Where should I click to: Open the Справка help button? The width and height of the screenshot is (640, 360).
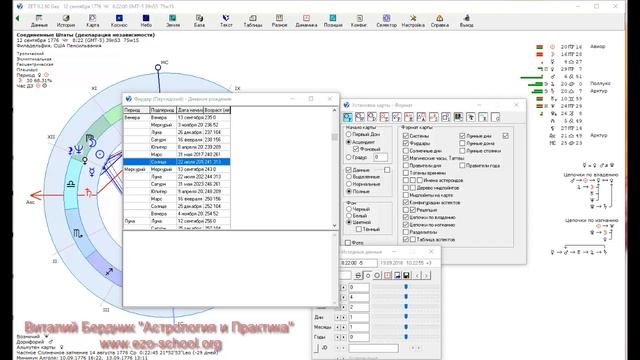(440, 21)
